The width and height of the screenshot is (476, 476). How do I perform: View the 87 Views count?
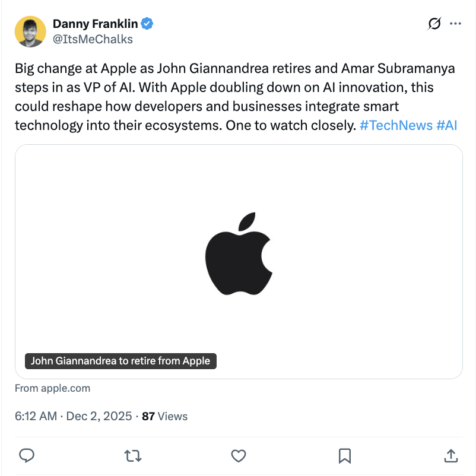tap(165, 416)
